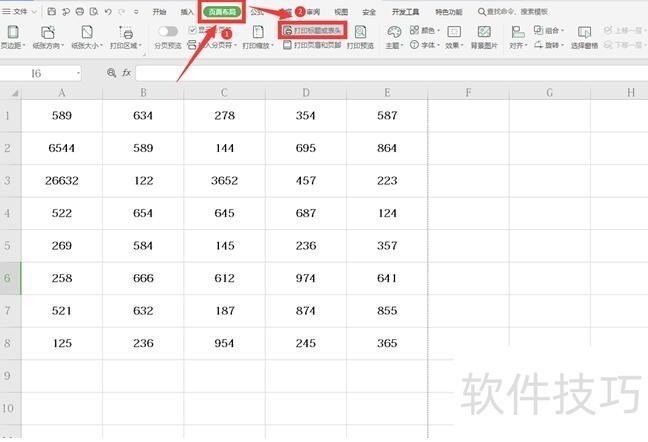The image size is (648, 442).
Task: Open the 打印标题或表头 print titles tool
Action: coord(312,31)
